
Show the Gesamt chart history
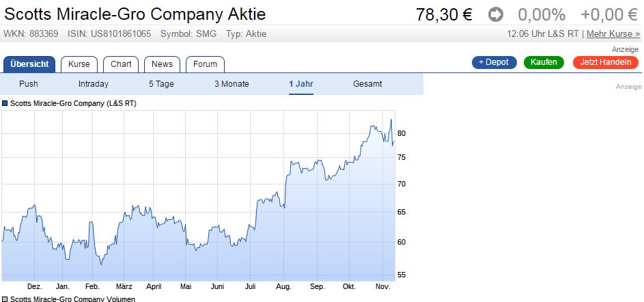click(x=367, y=84)
